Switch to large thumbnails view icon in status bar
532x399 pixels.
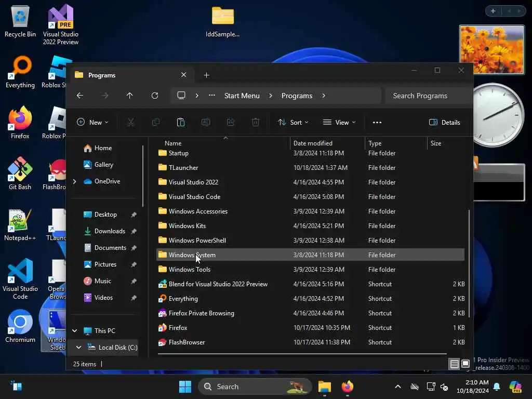(465, 364)
